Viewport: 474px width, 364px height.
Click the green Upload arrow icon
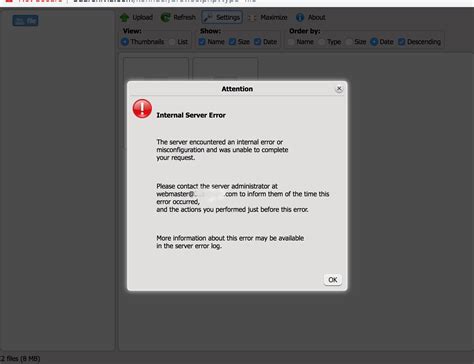pos(125,17)
